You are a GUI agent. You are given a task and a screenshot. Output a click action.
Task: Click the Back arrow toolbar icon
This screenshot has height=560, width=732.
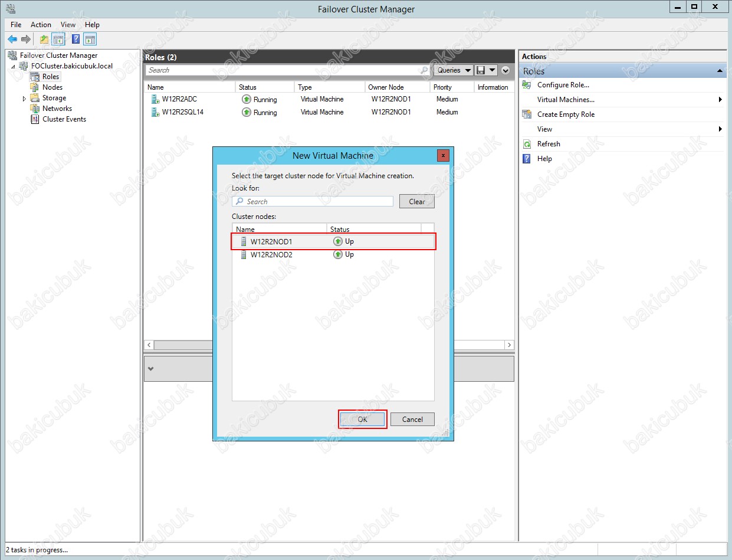coord(12,40)
